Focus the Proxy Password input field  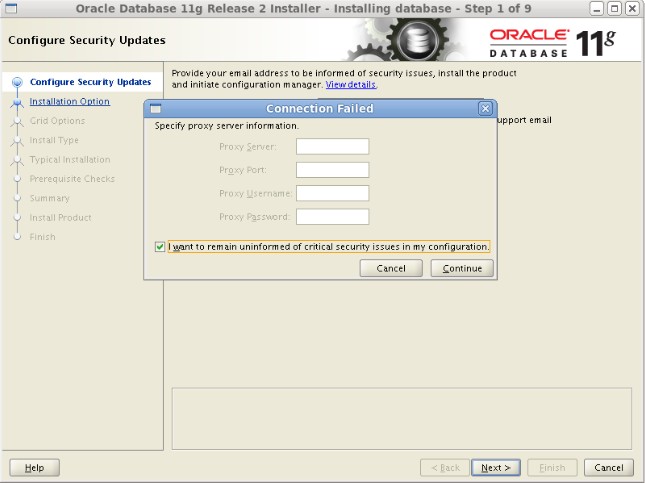332,217
